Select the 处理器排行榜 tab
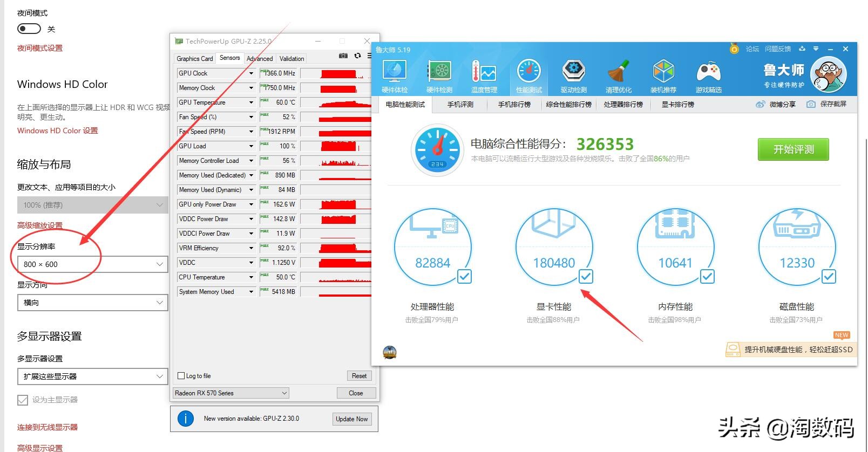 pos(623,104)
